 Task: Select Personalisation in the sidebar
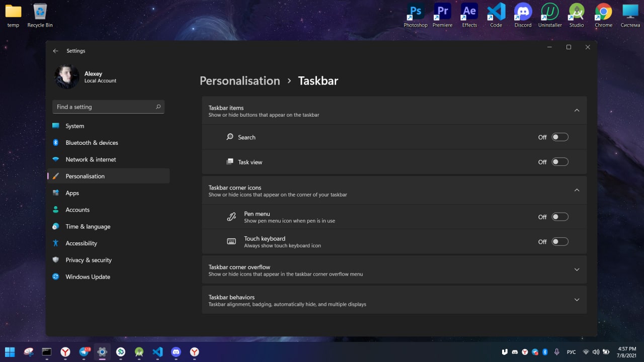pos(109,176)
